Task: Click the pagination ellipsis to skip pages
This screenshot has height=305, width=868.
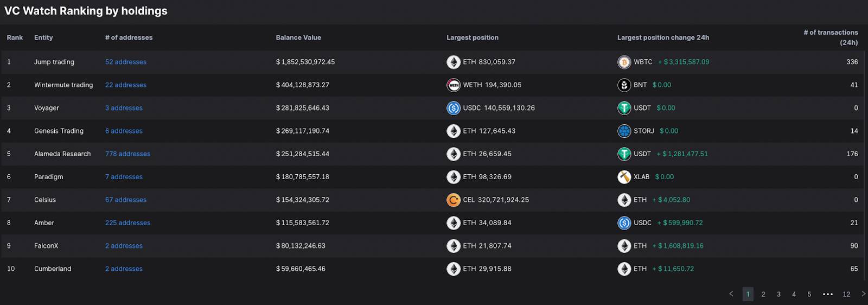Action: pos(827,294)
